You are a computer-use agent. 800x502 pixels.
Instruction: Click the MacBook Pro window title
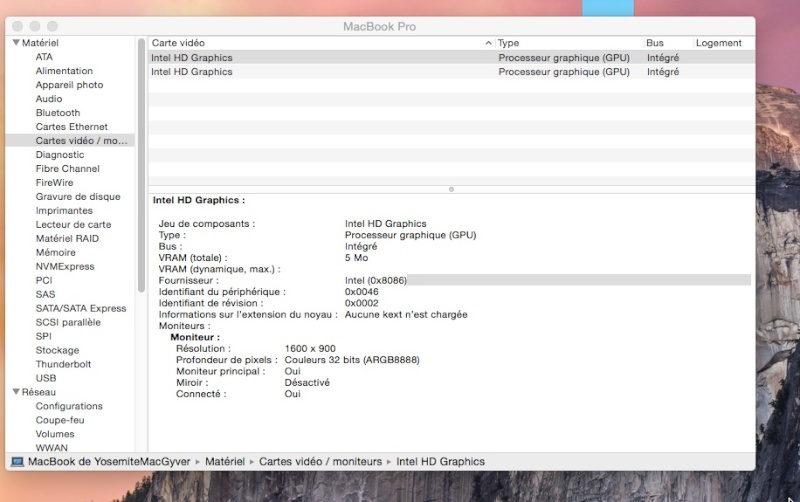(379, 27)
